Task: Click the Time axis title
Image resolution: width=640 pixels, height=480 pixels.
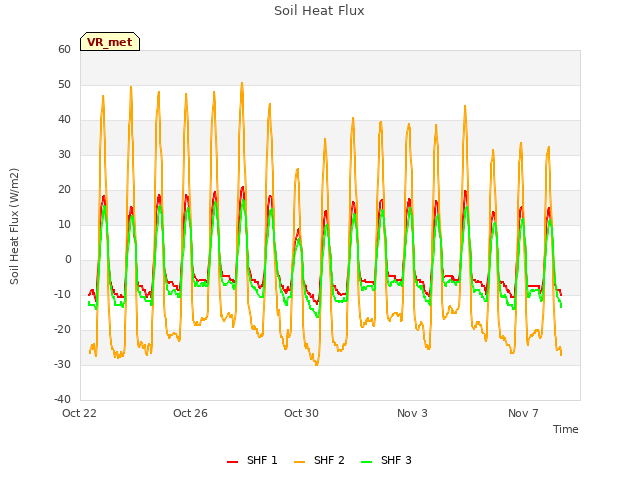Action: point(566,429)
